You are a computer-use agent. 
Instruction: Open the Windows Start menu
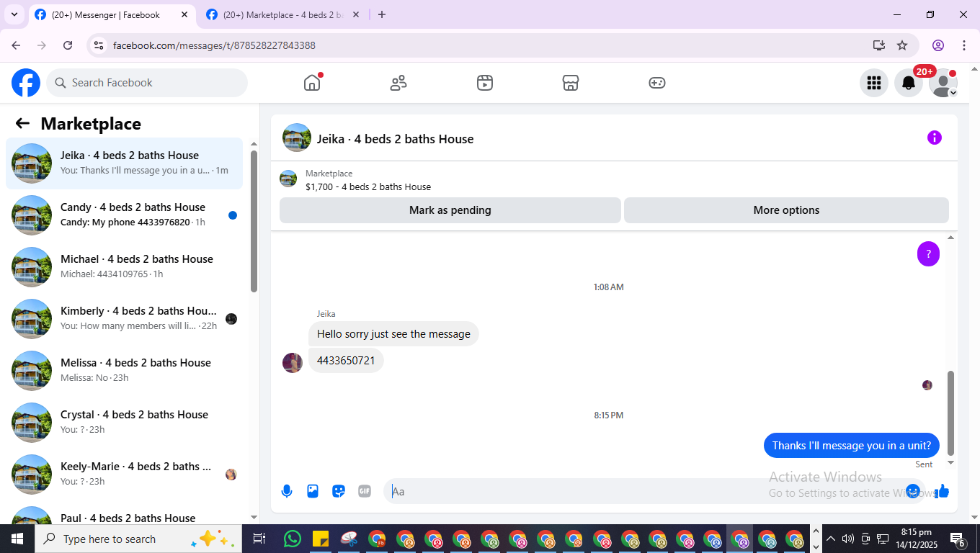17,539
